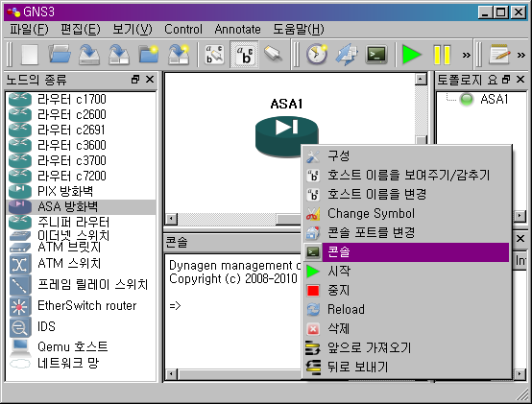532x404 pixels.
Task: Select 이더넷 스위치 node type
Action: [x=81, y=235]
